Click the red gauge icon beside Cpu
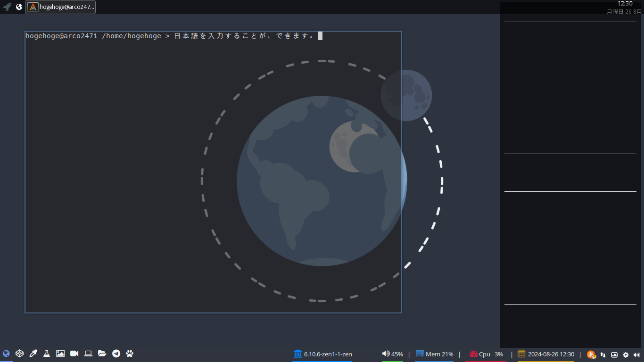This screenshot has height=362, width=644. [x=474, y=354]
